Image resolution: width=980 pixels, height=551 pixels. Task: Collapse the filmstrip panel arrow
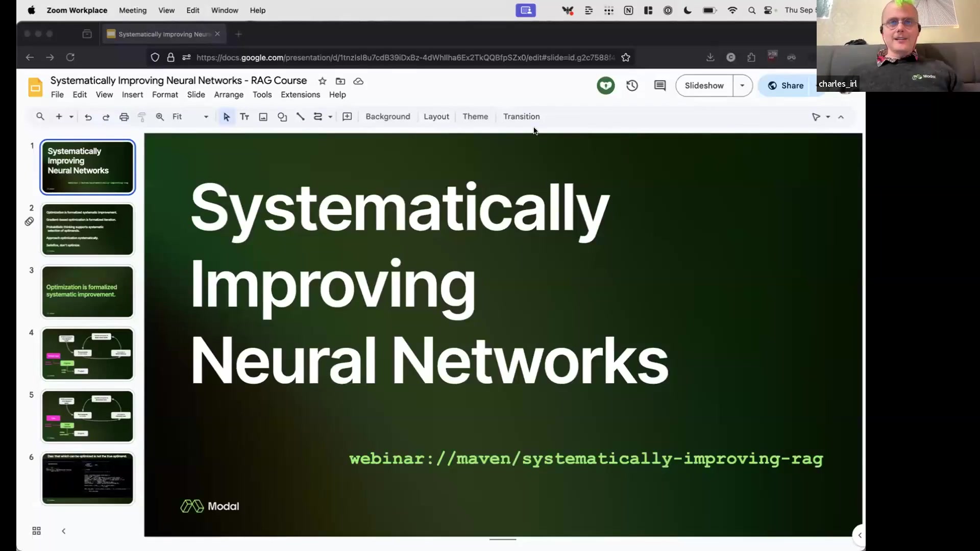64,531
